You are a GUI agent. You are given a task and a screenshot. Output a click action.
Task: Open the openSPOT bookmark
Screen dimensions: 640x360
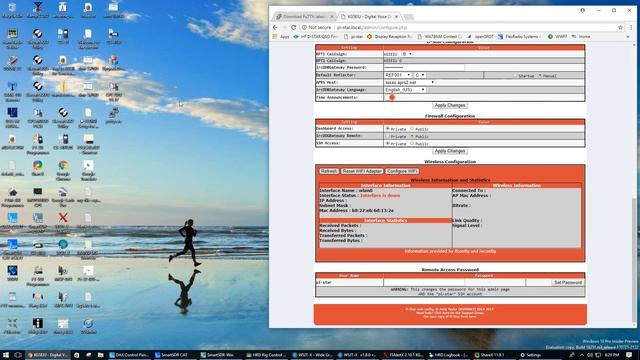click(480, 37)
